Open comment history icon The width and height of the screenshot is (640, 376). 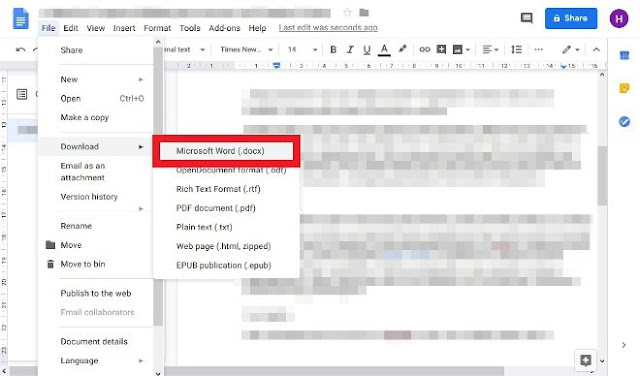tap(527, 18)
